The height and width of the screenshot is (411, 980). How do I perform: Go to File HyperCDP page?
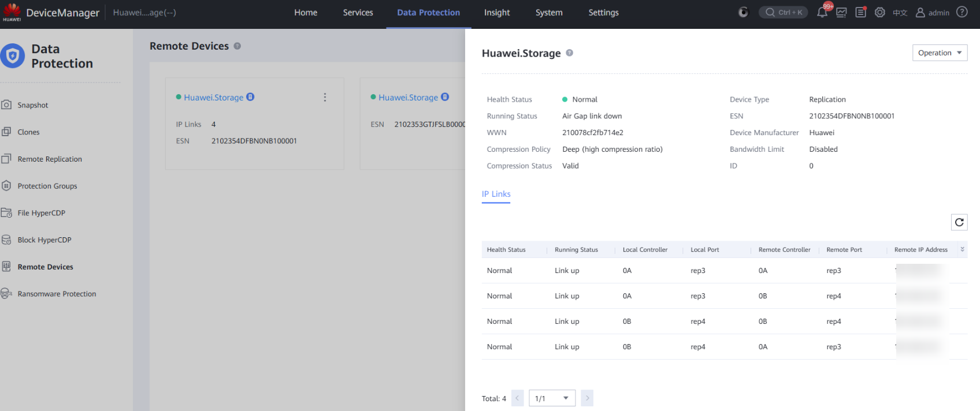coord(41,213)
